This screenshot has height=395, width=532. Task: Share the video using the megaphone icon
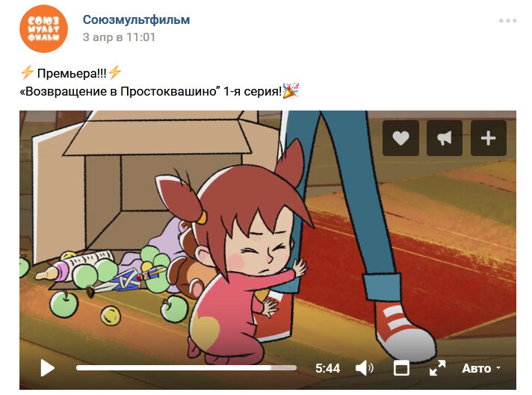pyautogui.click(x=444, y=138)
